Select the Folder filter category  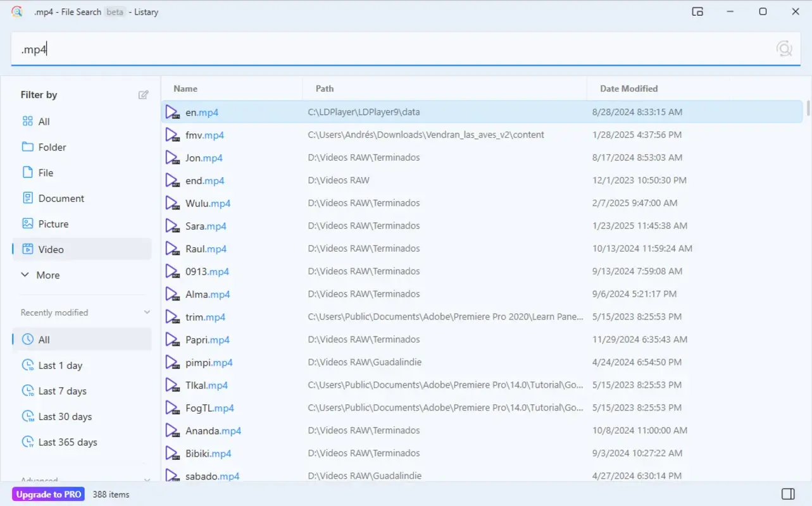[x=52, y=147]
